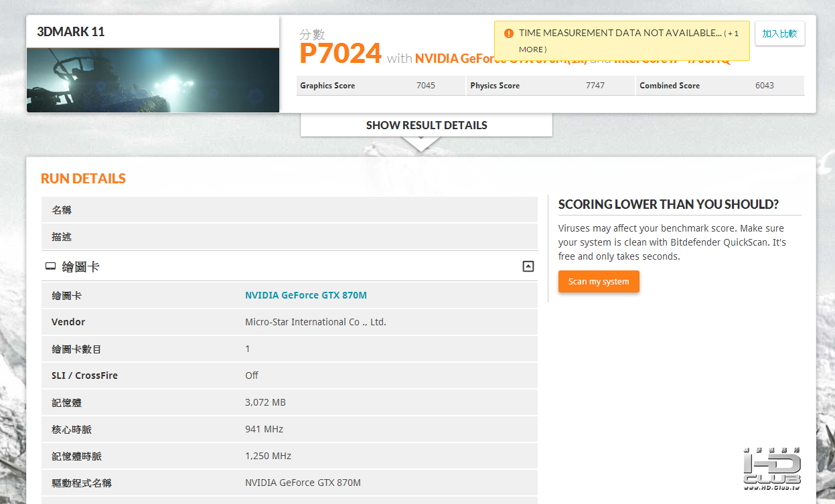
Task: Click the 描述 row
Action: click(x=289, y=236)
